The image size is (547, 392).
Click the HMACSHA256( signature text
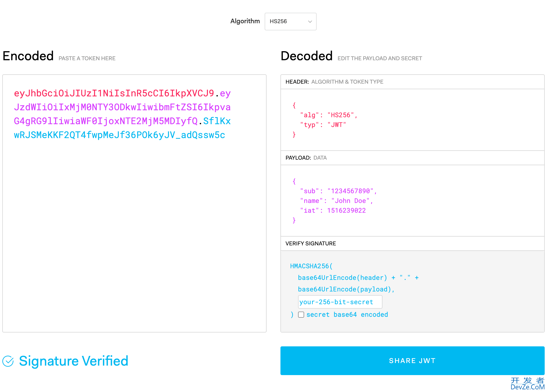point(311,266)
